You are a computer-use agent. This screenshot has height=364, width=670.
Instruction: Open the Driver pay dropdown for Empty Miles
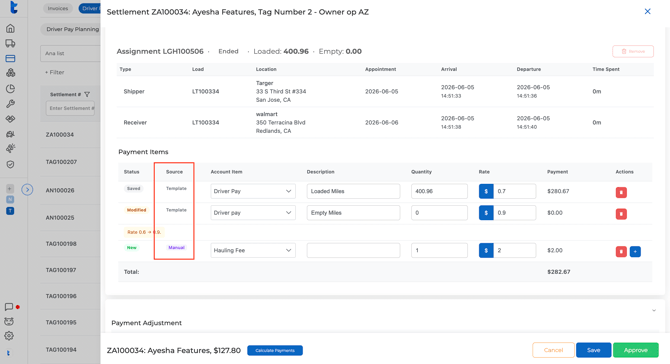[253, 213]
